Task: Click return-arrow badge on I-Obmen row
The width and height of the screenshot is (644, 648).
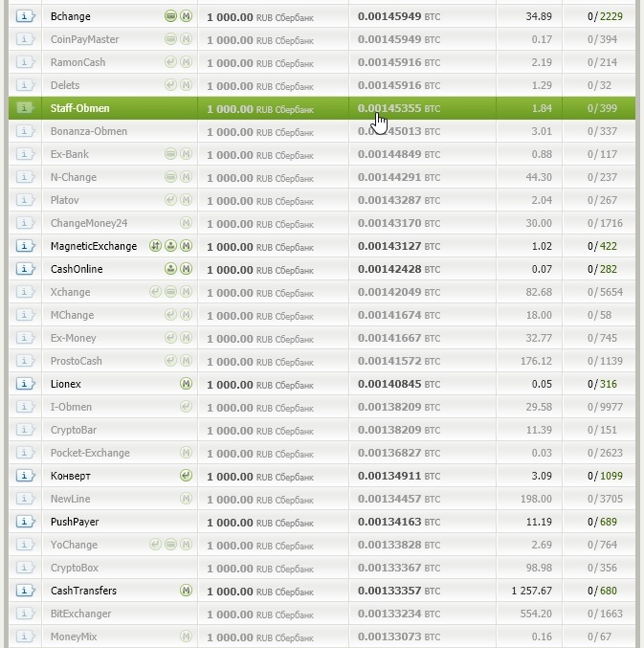Action: 187,407
